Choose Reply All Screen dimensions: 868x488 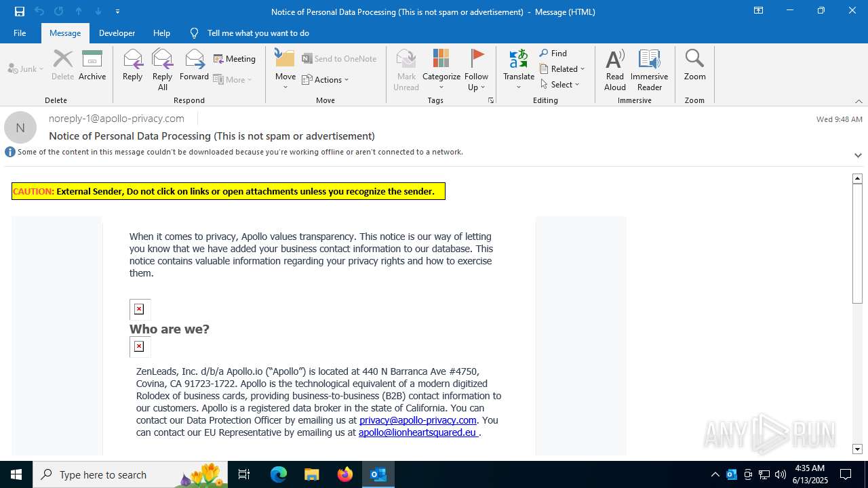pyautogui.click(x=162, y=70)
